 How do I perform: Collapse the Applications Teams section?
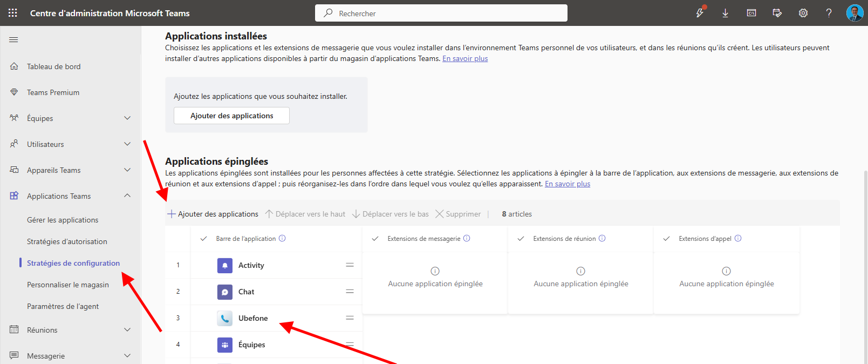(x=127, y=196)
